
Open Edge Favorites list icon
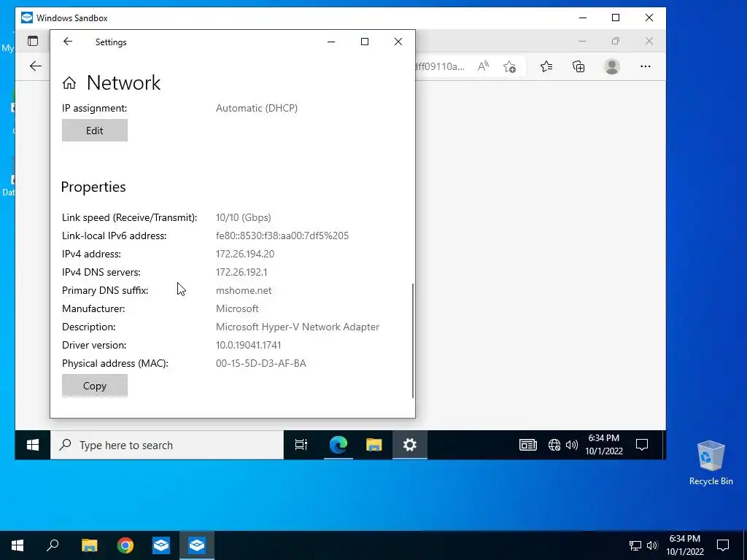(546, 66)
